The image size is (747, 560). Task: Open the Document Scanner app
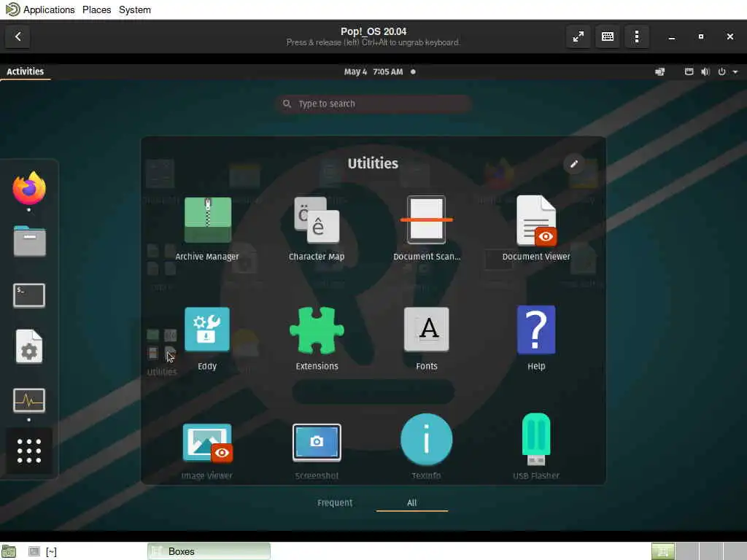click(x=426, y=228)
